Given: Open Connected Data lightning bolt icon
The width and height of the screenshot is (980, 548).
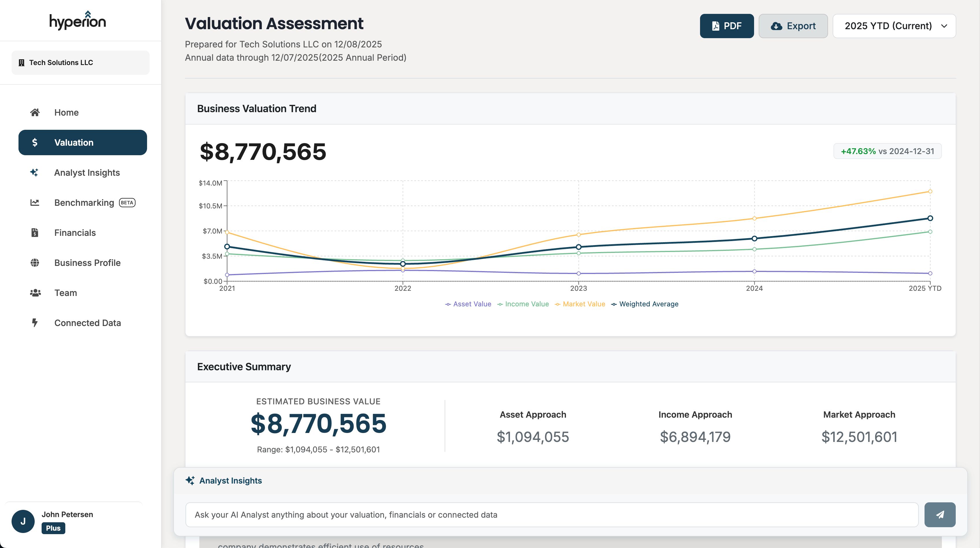Looking at the screenshot, I should click(35, 323).
